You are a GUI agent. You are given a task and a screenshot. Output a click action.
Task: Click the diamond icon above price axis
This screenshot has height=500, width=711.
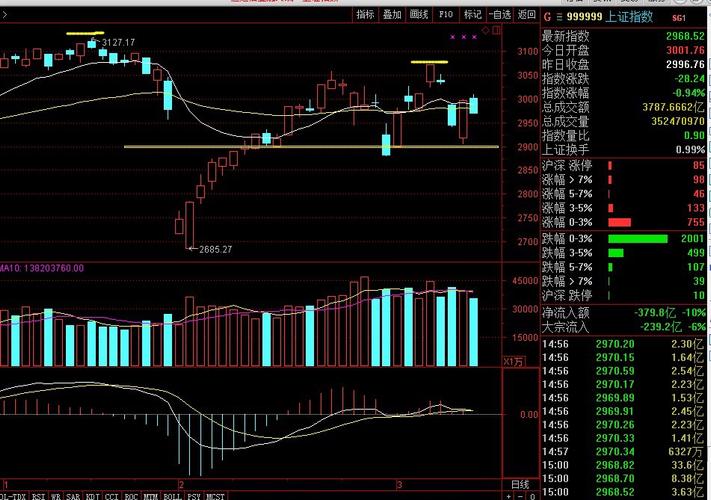(486, 30)
